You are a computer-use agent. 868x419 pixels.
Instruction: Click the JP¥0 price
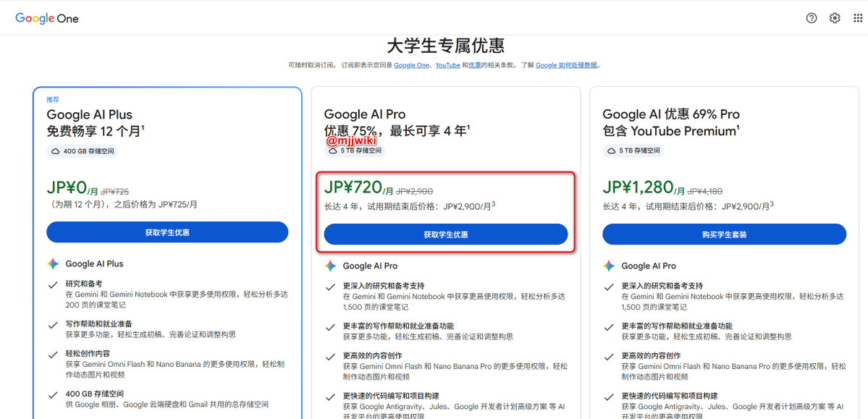coord(67,187)
